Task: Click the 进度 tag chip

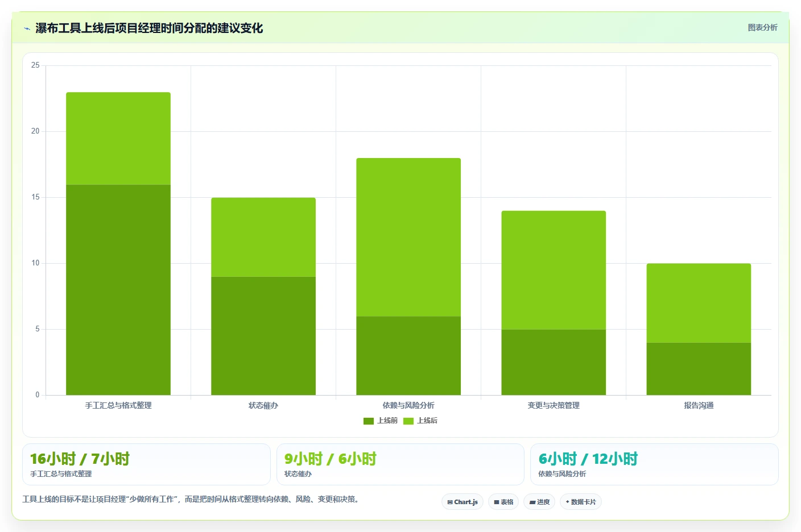Action: coord(539,502)
